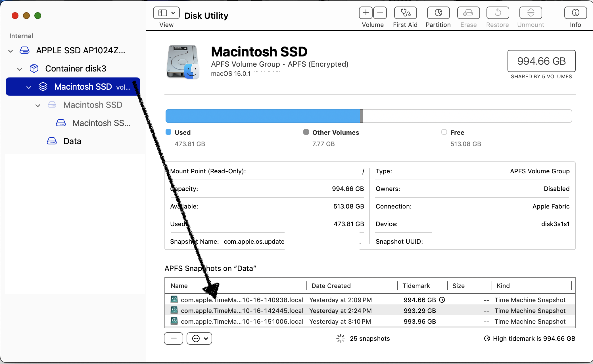This screenshot has width=593, height=364.
Task: Collapse the APPLE SSD AP1024Z disk
Action: tap(11, 51)
